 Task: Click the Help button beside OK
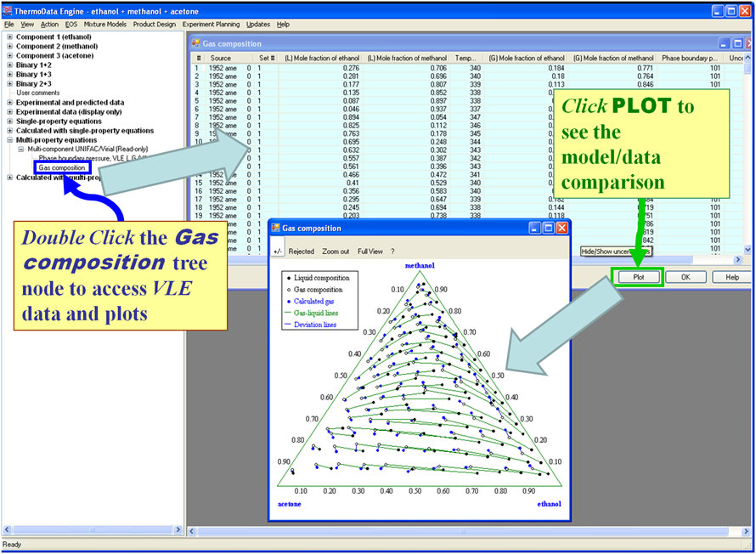pyautogui.click(x=732, y=277)
